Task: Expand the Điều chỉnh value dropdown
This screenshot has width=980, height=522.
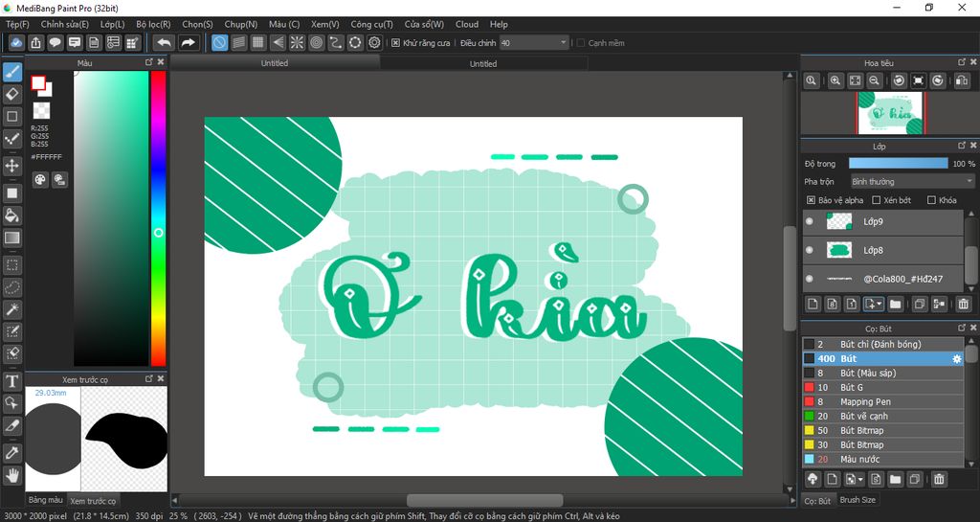Action: pos(563,43)
